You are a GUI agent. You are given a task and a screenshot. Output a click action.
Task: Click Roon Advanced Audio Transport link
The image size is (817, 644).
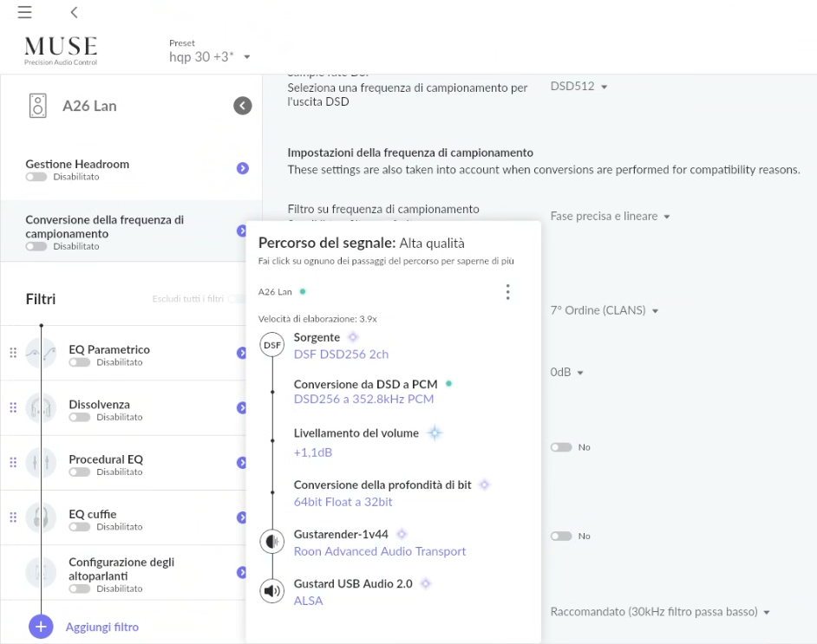380,551
